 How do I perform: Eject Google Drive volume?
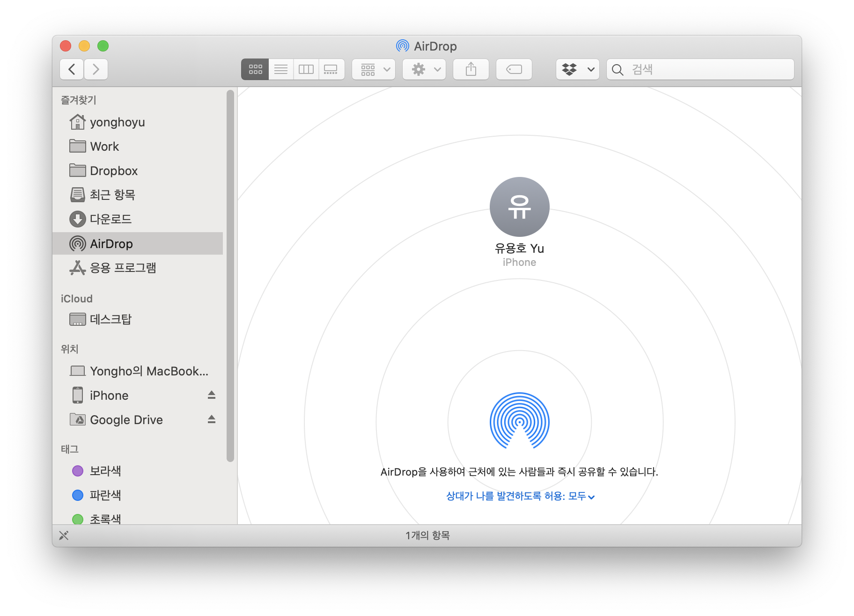click(212, 419)
